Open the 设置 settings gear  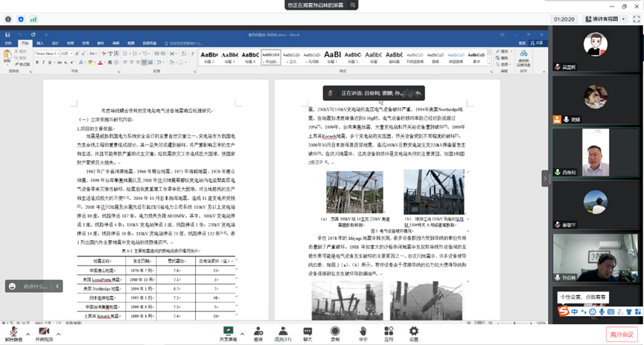(413, 331)
